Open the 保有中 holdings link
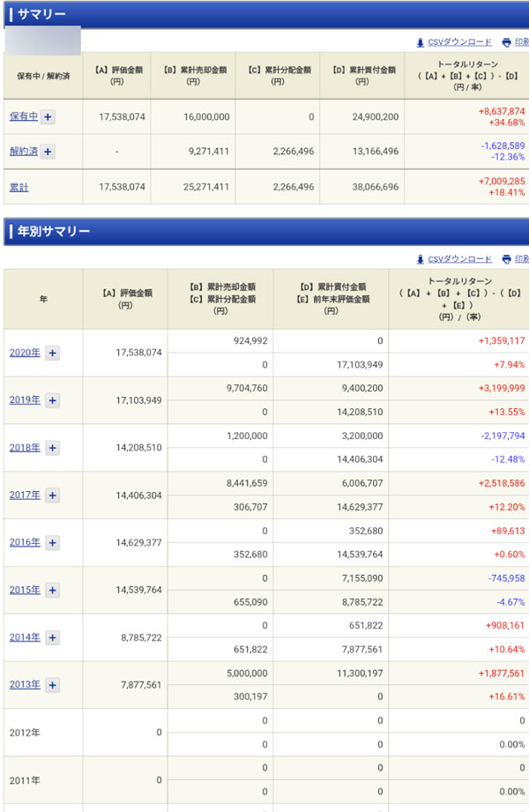529x812 pixels. (23, 116)
